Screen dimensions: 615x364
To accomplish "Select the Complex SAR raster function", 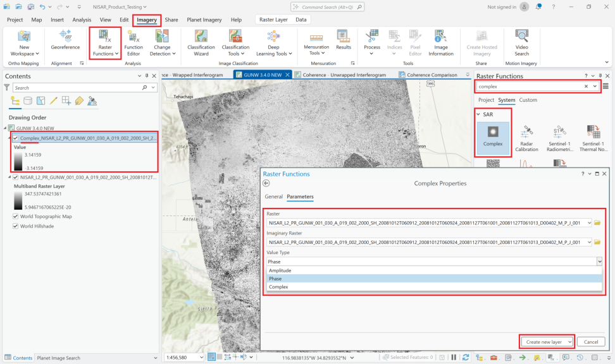I will click(x=493, y=137).
